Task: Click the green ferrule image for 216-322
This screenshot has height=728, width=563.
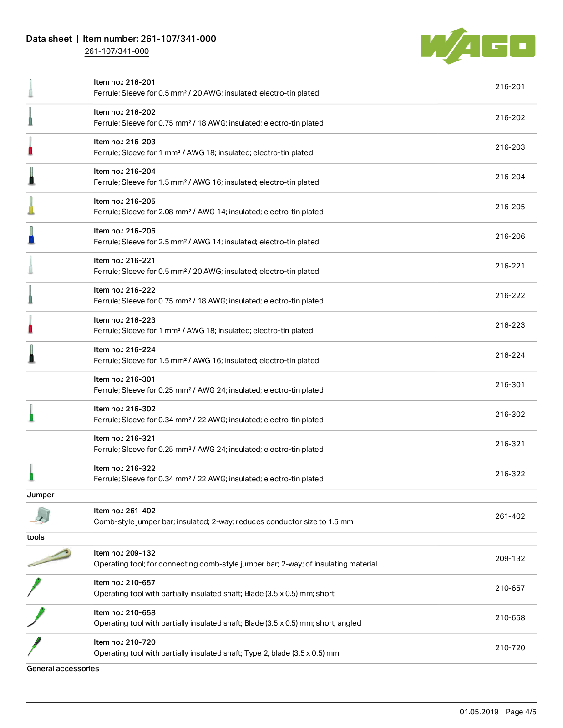Action: tap(31, 472)
